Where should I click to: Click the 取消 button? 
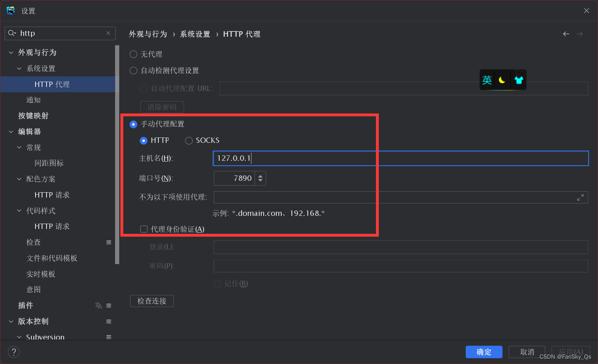pos(527,352)
